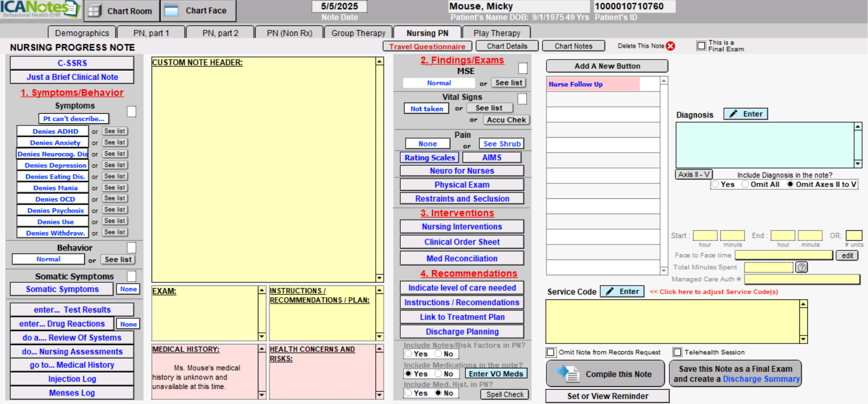The width and height of the screenshot is (868, 404).
Task: Click the Face to Face time field
Action: coord(783,256)
